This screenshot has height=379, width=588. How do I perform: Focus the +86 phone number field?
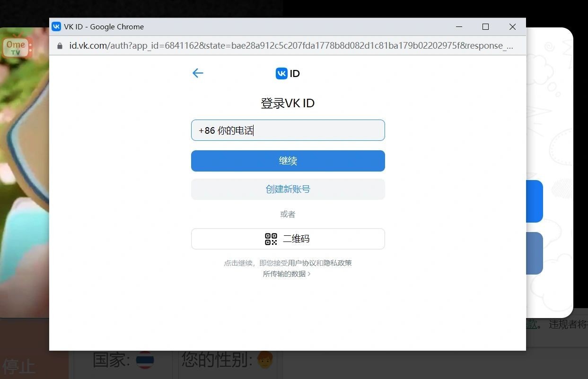(288, 130)
